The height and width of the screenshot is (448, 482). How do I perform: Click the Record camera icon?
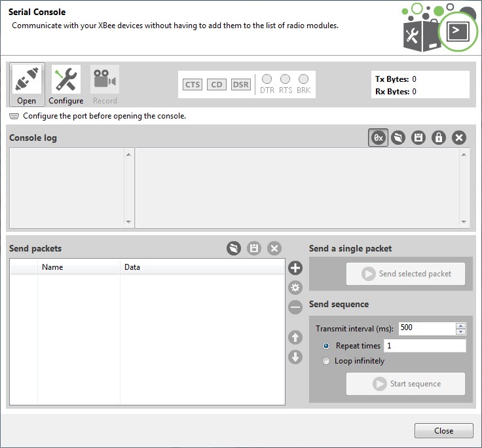coord(105,84)
